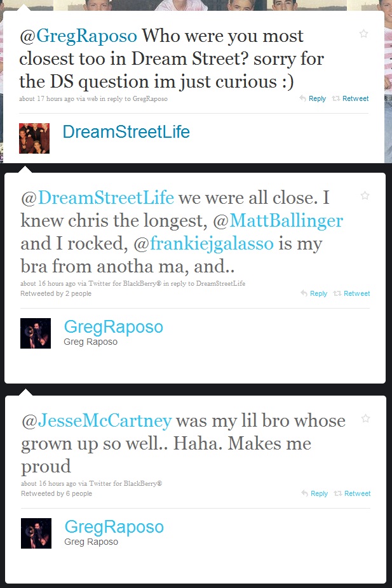This screenshot has height=588, width=392.
Task: Retweet the DreamStreetLife question tweet
Action: [350, 98]
